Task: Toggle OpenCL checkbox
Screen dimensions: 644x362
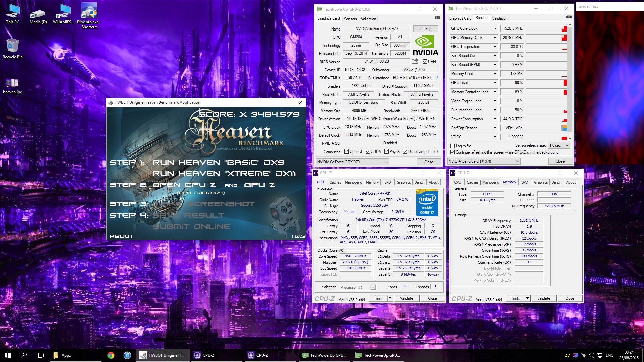Action: pyautogui.click(x=346, y=152)
